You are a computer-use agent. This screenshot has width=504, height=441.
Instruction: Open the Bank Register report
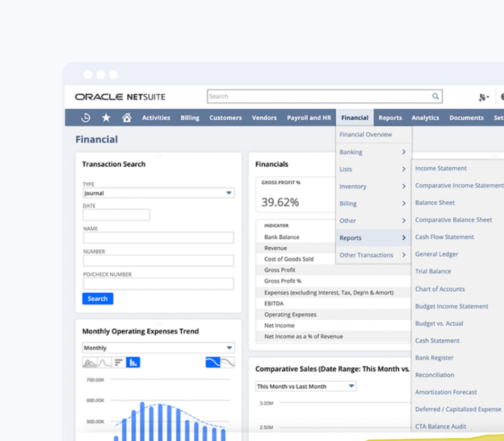point(434,358)
